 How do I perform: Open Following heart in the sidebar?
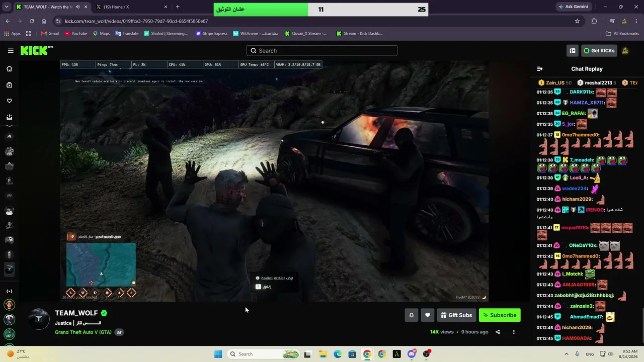click(x=9, y=101)
